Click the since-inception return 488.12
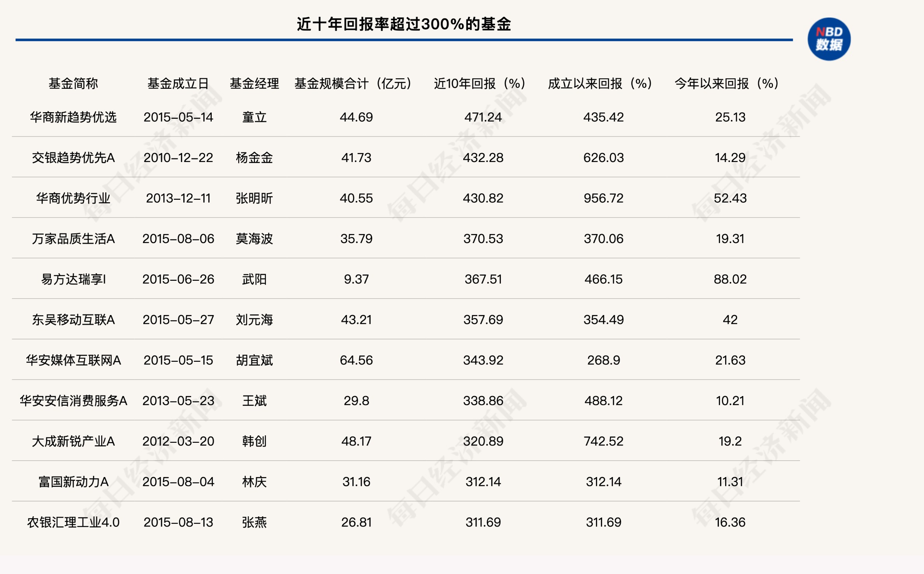924x574 pixels. pos(603,401)
